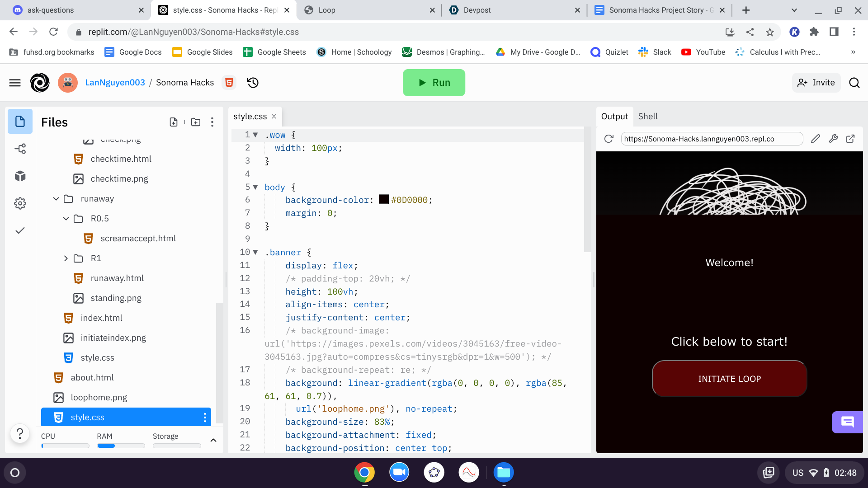The width and height of the screenshot is (868, 488).
Task: Click the output preview URL field
Action: pos(711,139)
